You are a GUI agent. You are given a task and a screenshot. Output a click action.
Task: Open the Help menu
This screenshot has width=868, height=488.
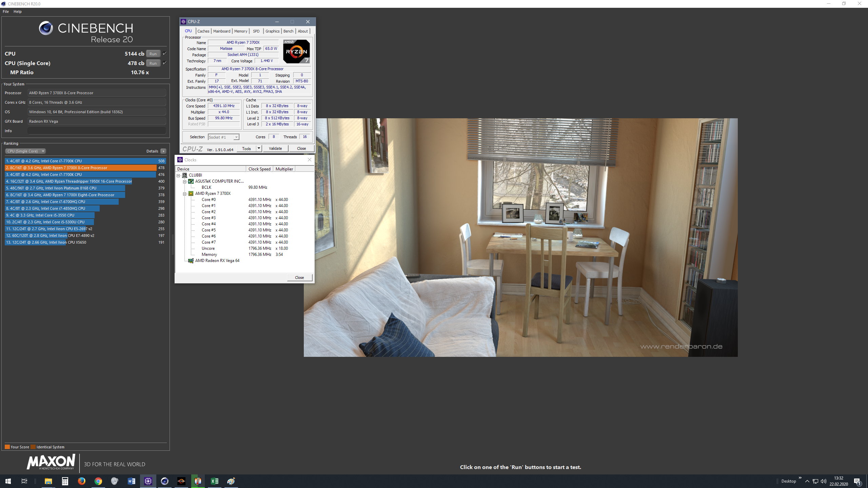tap(18, 12)
